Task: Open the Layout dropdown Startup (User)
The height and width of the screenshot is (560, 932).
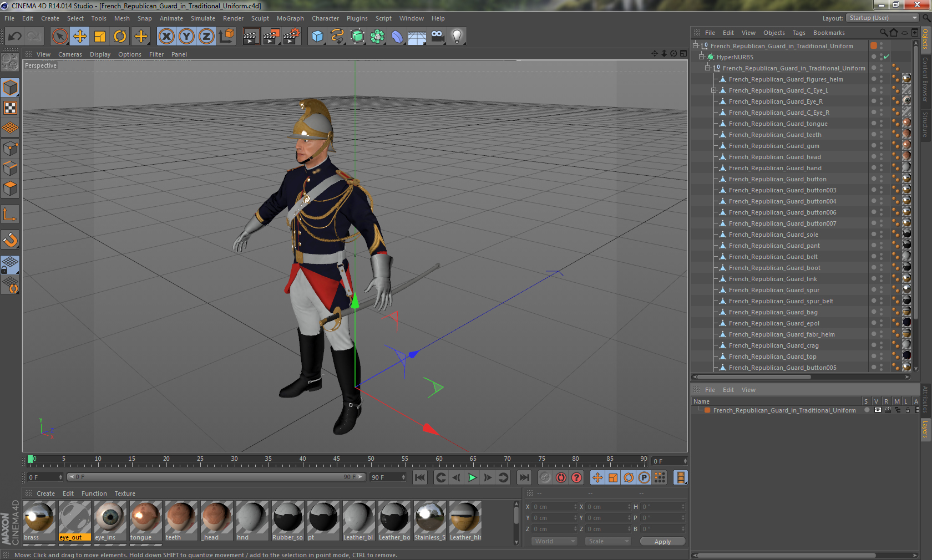Action: pos(883,18)
